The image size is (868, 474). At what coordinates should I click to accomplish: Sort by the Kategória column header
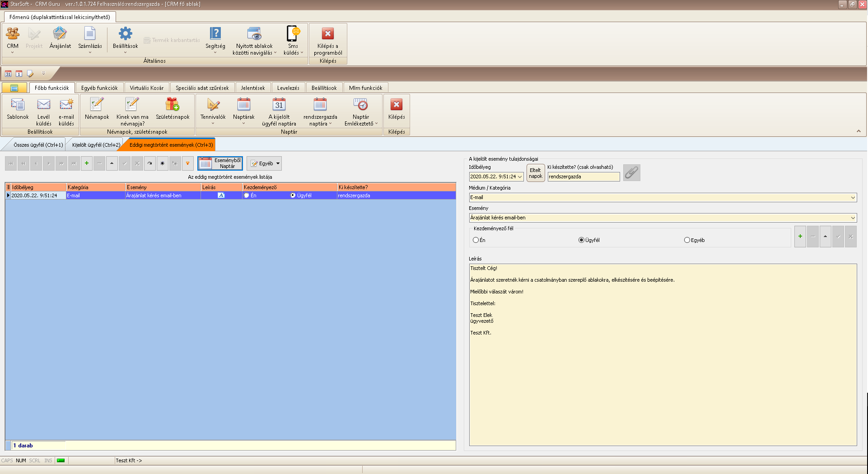(x=96, y=187)
